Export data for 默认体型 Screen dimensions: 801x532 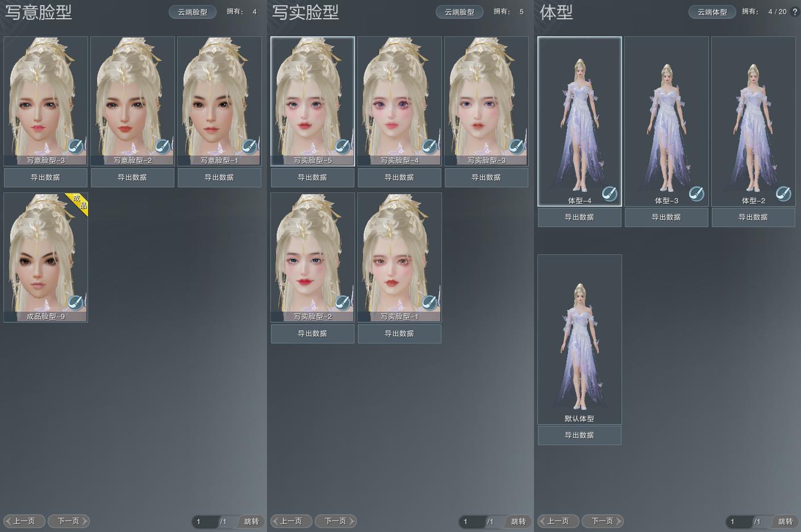pos(579,435)
